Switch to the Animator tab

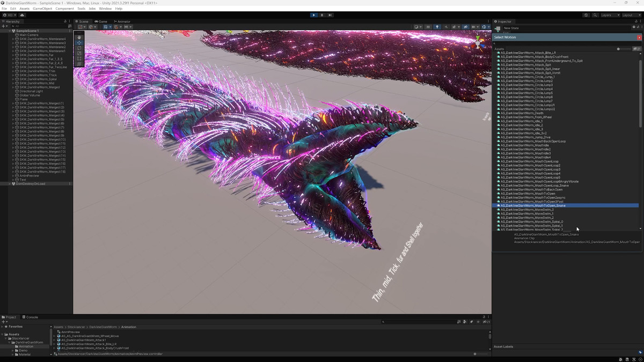point(121,21)
